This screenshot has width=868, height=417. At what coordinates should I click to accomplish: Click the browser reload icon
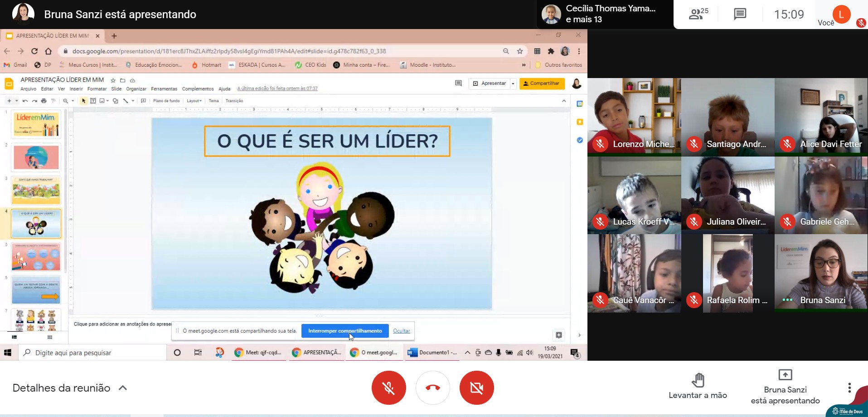tap(34, 51)
